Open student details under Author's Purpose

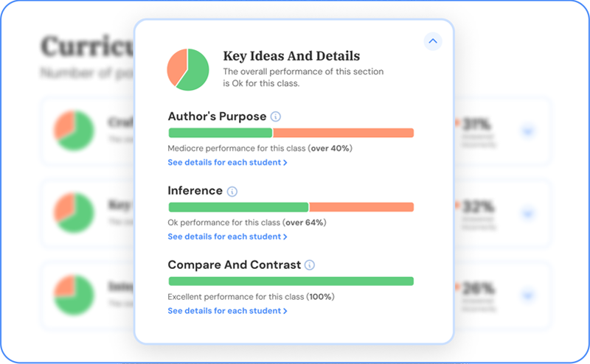coord(227,162)
